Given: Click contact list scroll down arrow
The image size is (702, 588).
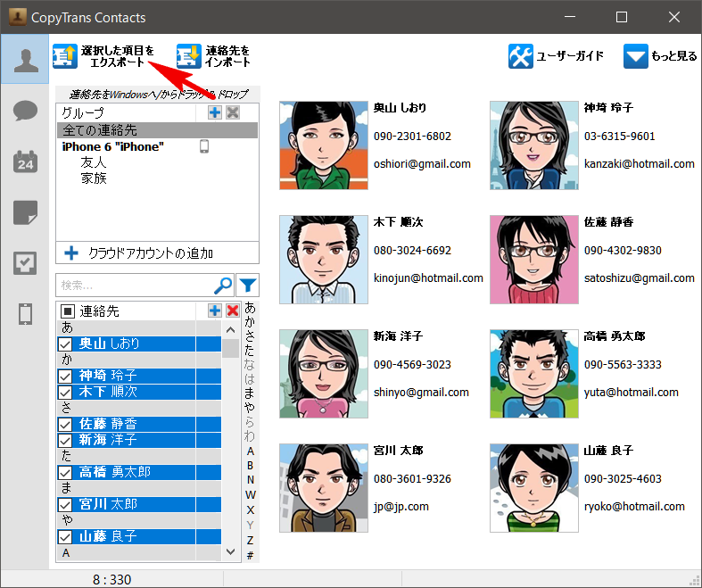Looking at the screenshot, I should click(x=230, y=551).
